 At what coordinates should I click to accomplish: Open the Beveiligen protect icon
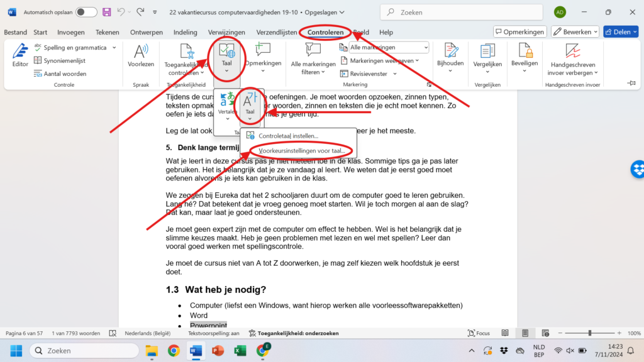[524, 55]
